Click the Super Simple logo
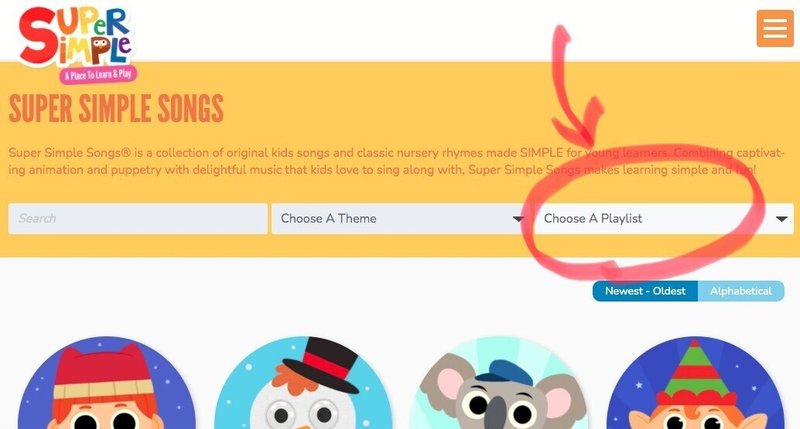 [77, 44]
